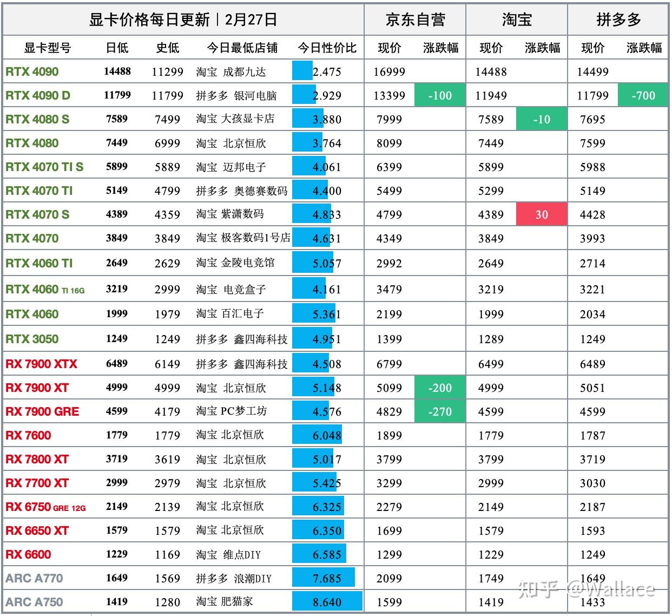Viewport: 672px width, 616px height.
Task: Sort by the 日低 column header
Action: tap(118, 48)
